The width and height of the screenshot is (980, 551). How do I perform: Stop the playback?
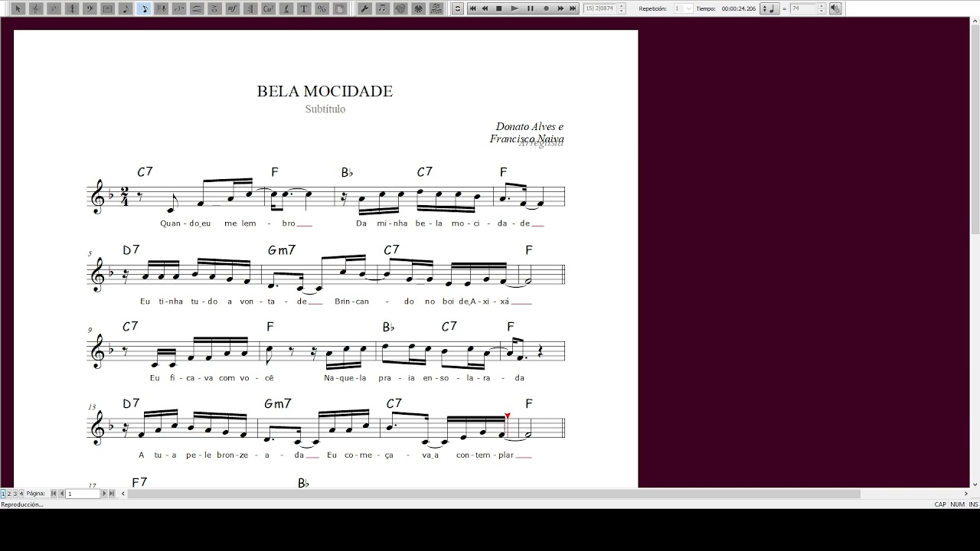pos(499,8)
